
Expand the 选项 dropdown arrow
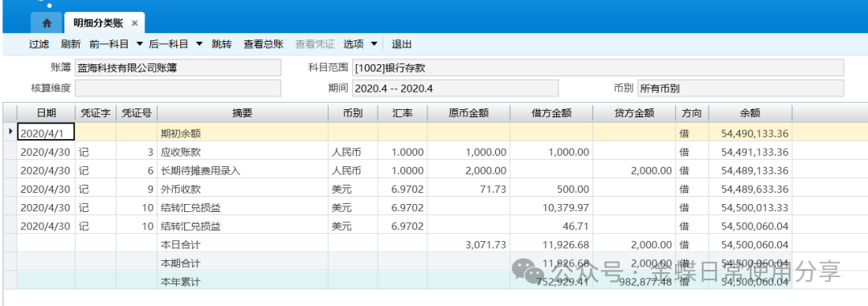click(374, 44)
